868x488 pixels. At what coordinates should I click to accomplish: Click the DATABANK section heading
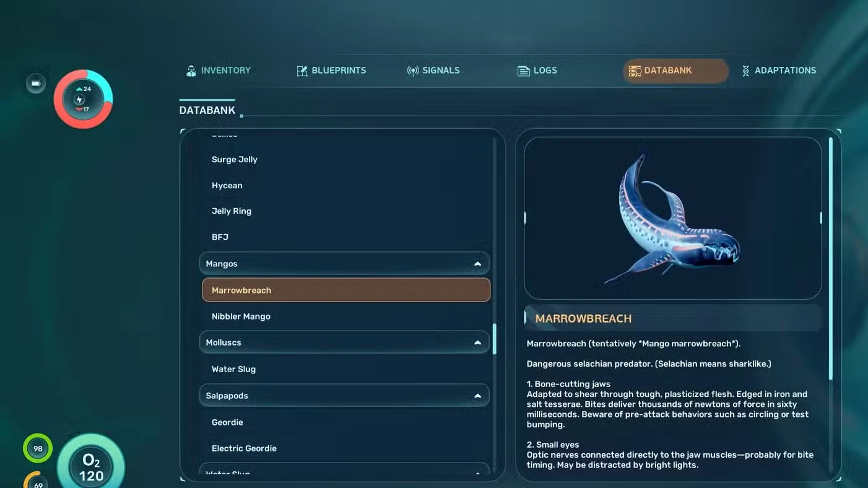coord(207,110)
